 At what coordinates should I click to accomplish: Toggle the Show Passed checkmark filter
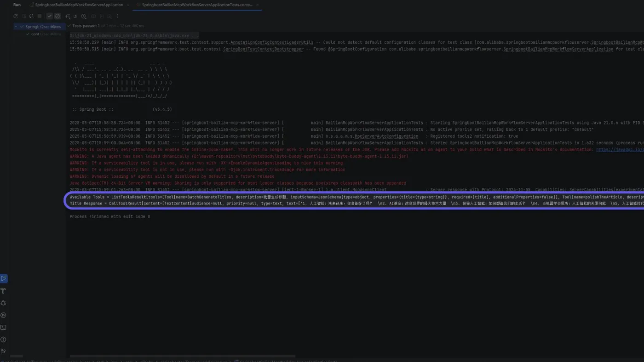tap(49, 16)
